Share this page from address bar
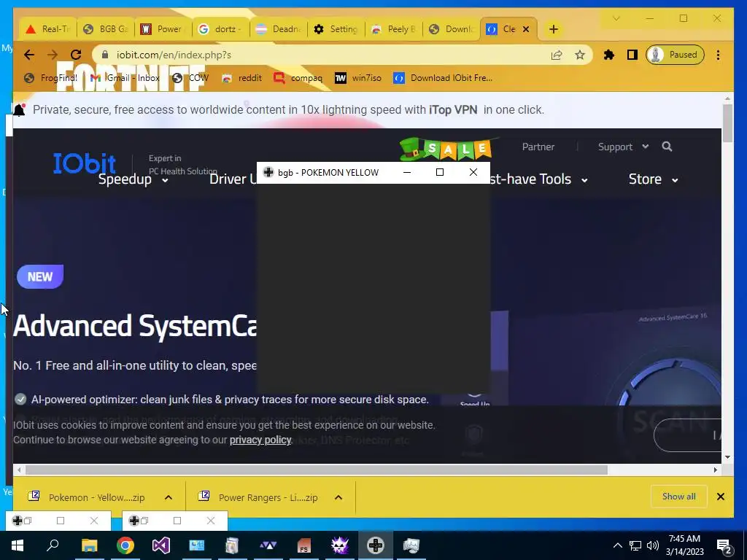Screen dimensions: 747x560 click(557, 55)
